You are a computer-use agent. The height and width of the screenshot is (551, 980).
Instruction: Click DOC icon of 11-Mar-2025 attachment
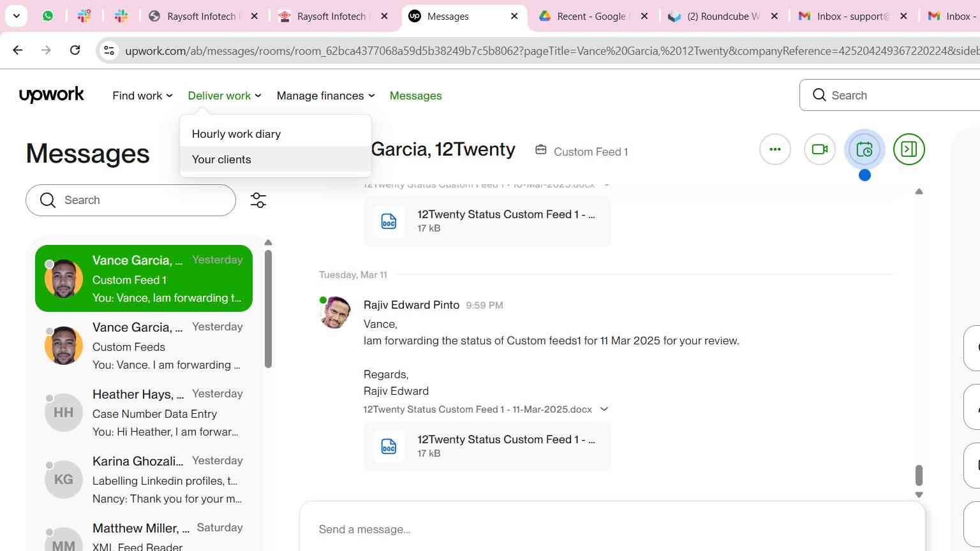389,446
